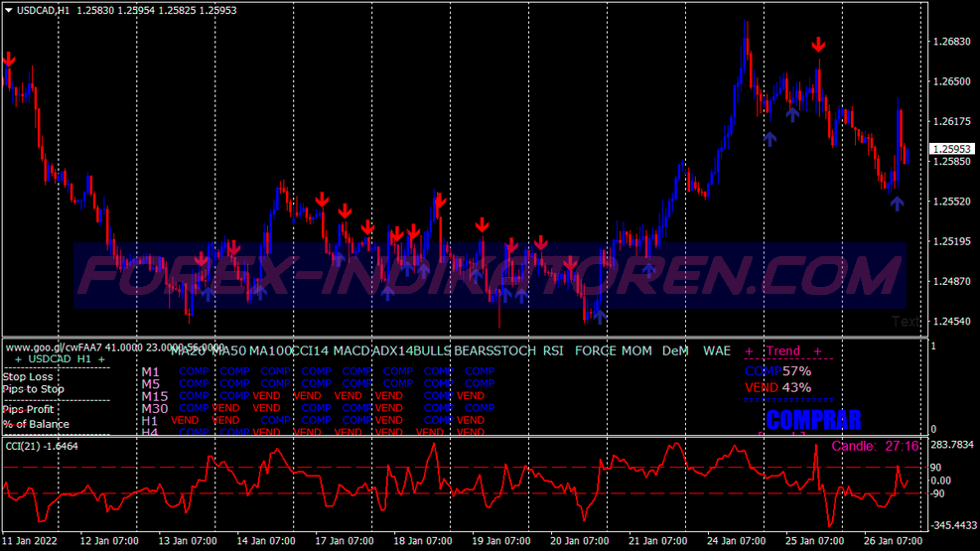Click the red sell arrow at far-left chart edge
The width and height of the screenshot is (980, 551).
point(9,61)
